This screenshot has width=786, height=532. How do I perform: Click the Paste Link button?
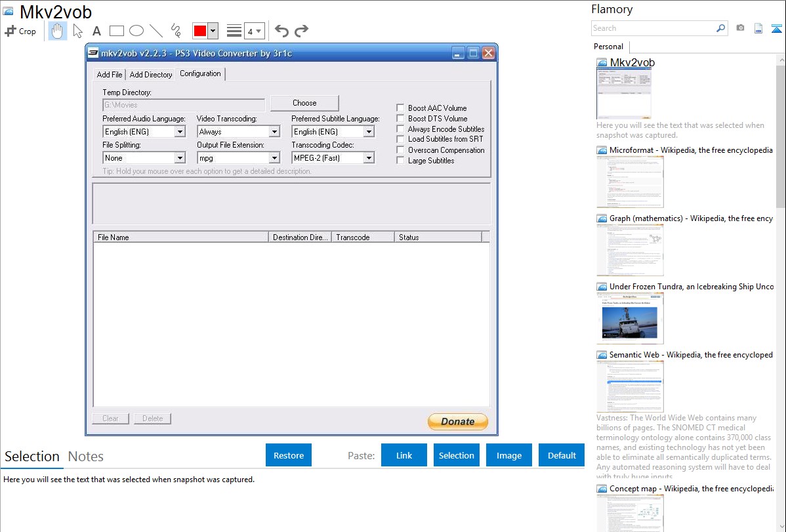point(404,455)
